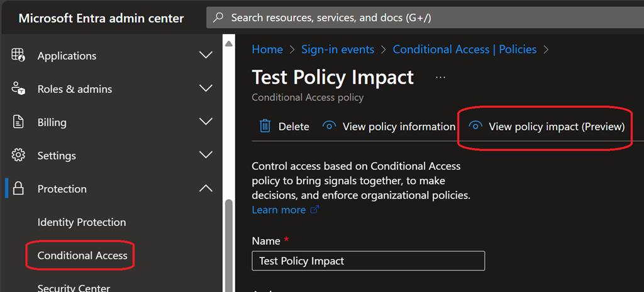This screenshot has width=644, height=292.
Task: Select Conditional Access in the sidebar
Action: pos(82,256)
